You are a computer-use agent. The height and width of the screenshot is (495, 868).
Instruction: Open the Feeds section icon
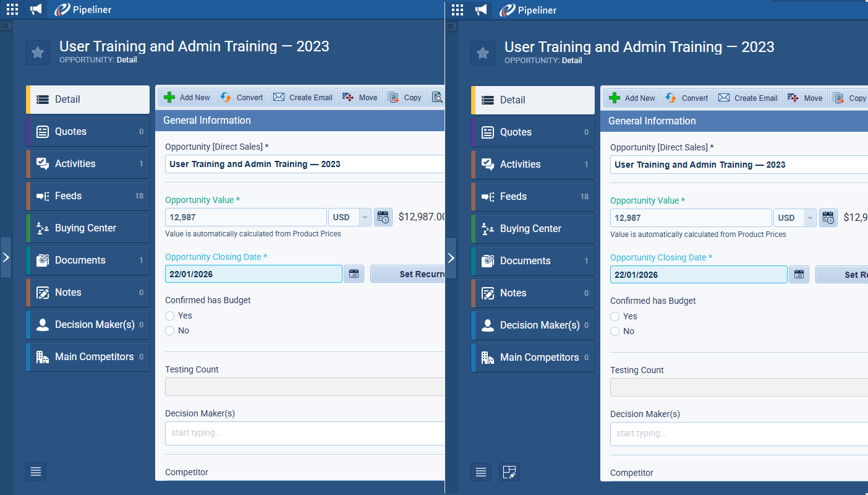tap(42, 196)
